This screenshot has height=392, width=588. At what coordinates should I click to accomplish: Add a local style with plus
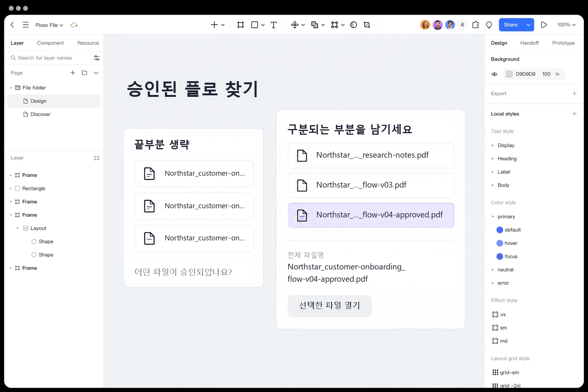coord(574,114)
